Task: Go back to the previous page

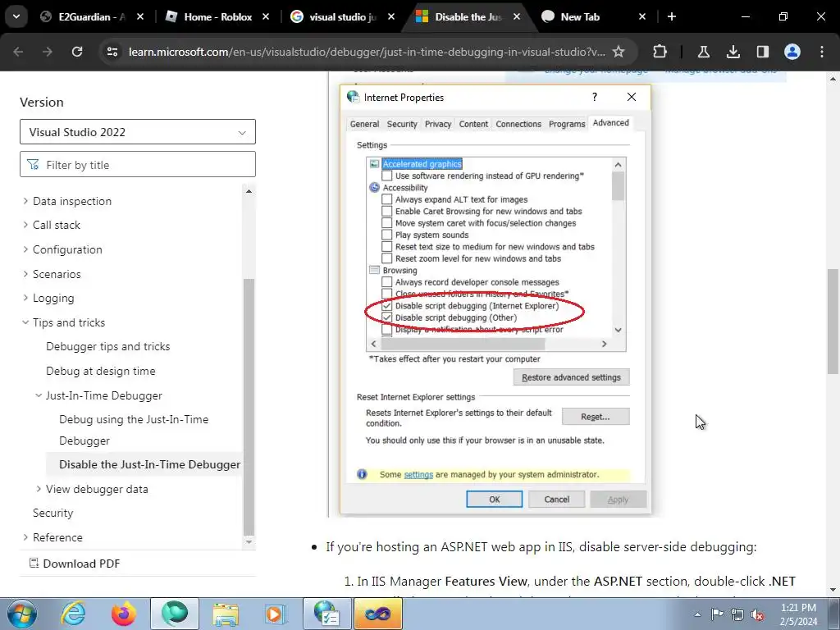Action: coord(18,52)
